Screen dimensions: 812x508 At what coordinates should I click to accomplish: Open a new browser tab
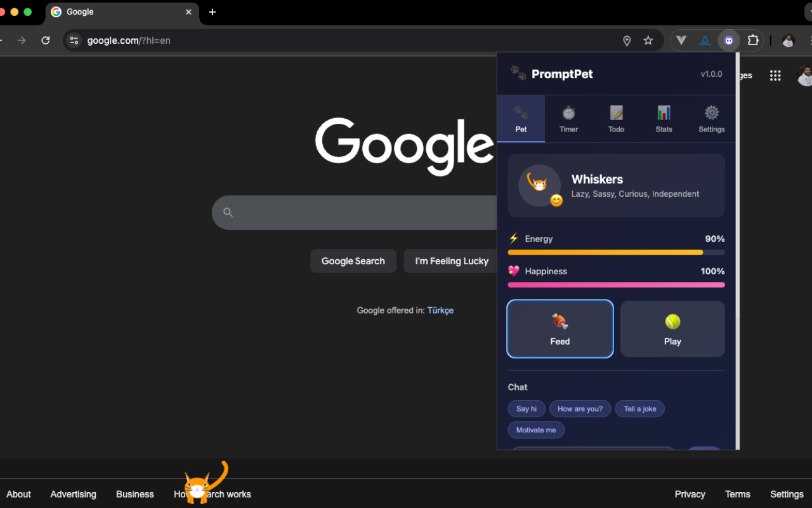click(213, 12)
